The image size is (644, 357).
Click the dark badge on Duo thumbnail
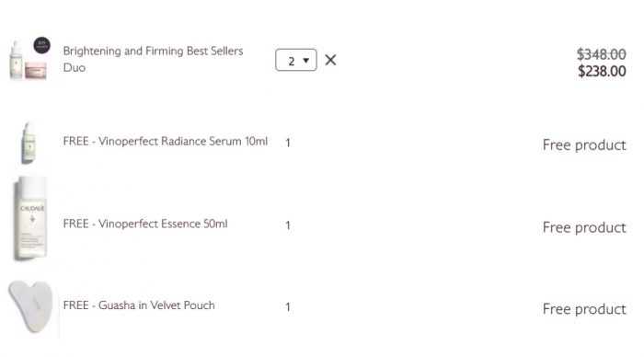click(42, 45)
